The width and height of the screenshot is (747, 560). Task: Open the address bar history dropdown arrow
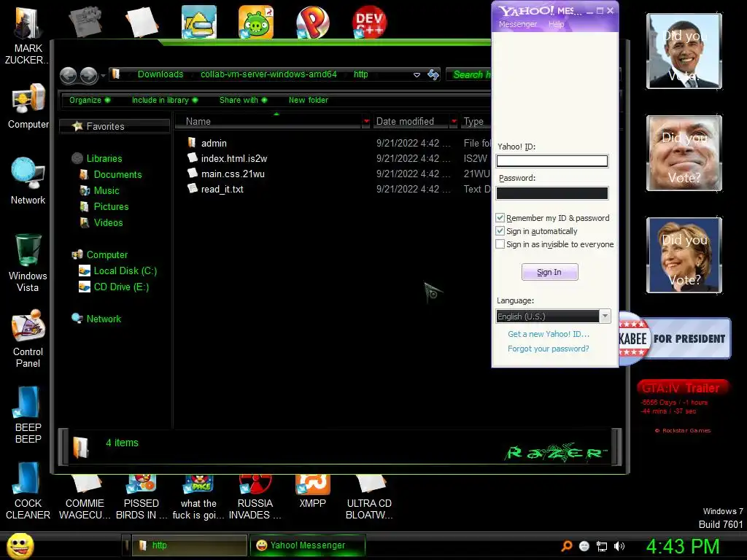click(x=417, y=75)
